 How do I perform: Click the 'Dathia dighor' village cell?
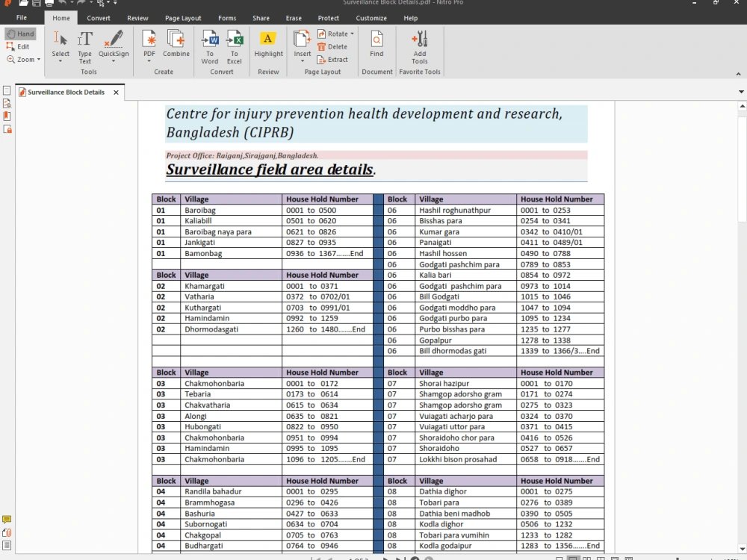[465, 491]
